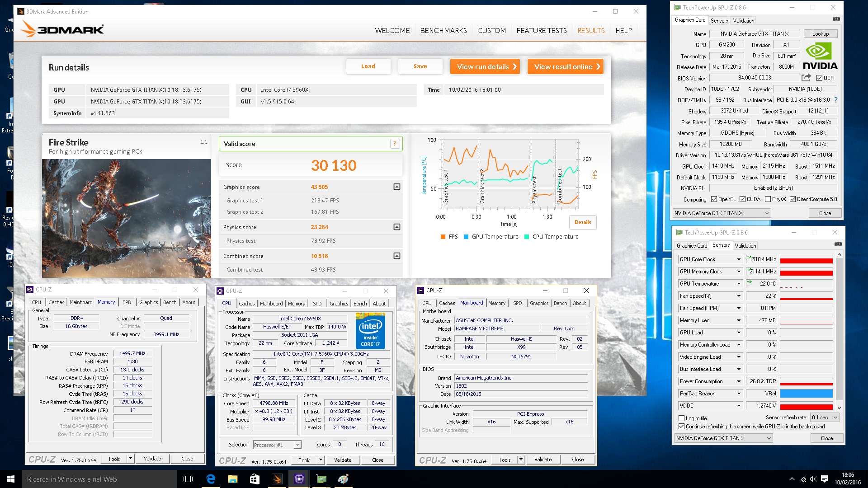Open the GPU Temperature sensor dropdown

[739, 284]
